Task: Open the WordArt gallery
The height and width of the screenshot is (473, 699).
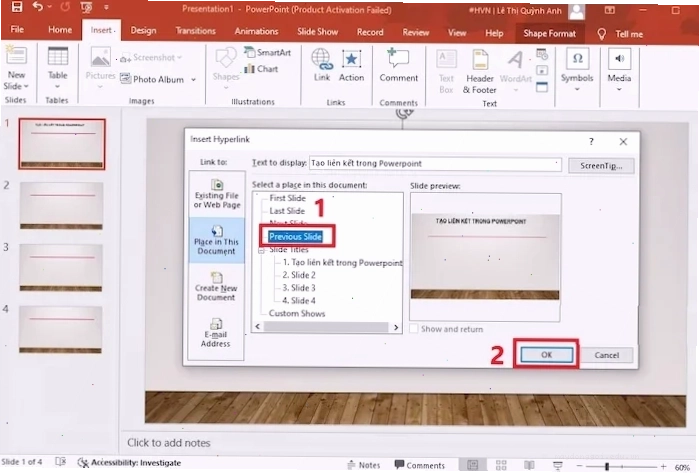Action: [516, 71]
